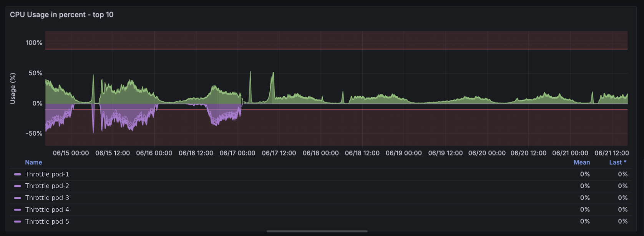This screenshot has height=236, width=644.
Task: Click the 06/17 00:00 time axis label
Action: click(x=237, y=153)
